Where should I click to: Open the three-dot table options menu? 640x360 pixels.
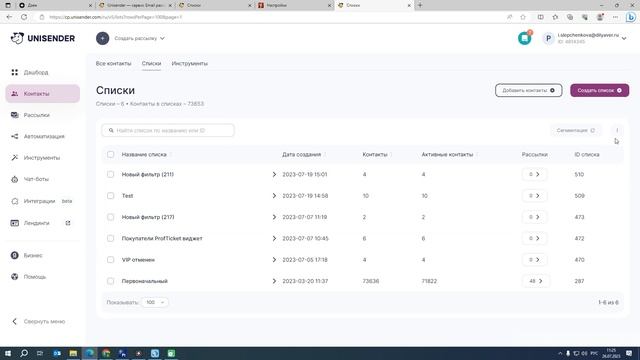pos(617,130)
